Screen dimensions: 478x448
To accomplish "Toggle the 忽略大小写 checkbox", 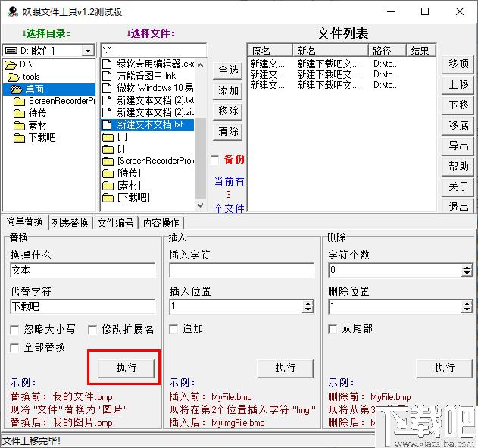I will 14,329.
